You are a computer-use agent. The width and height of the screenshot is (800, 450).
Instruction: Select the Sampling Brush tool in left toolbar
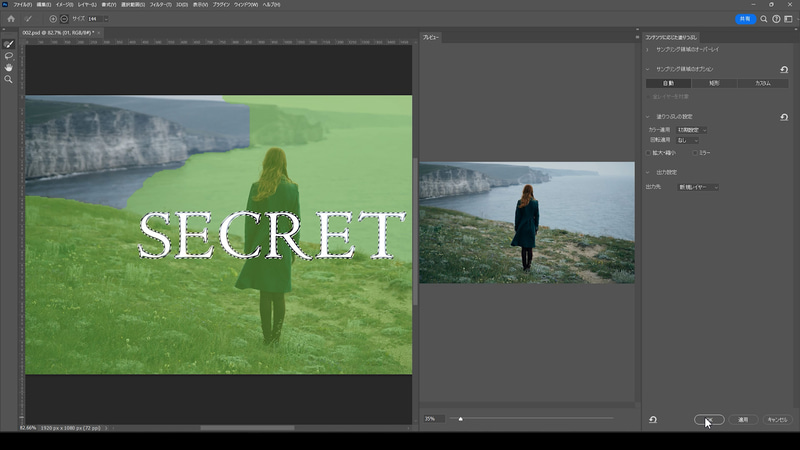tap(9, 44)
